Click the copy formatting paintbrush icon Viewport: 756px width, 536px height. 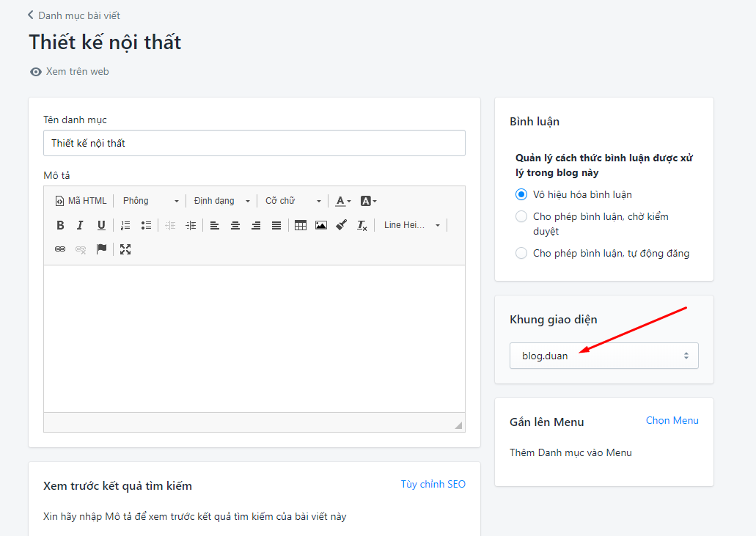tap(342, 225)
